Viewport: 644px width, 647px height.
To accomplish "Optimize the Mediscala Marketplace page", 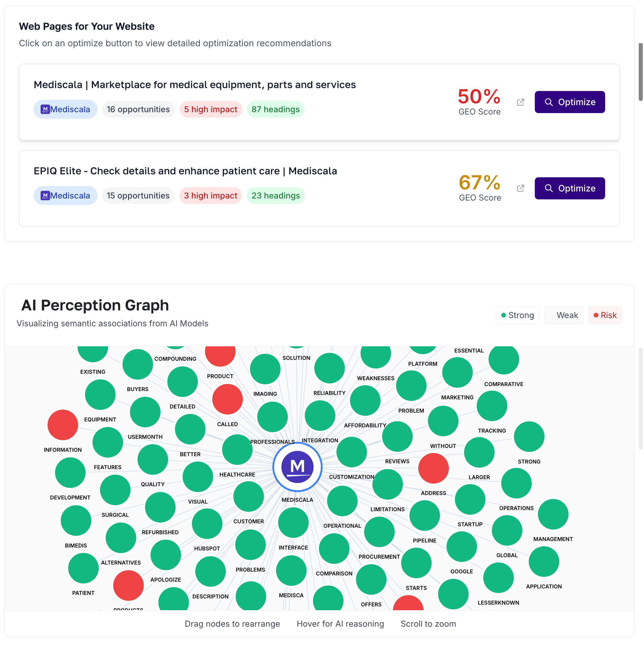I will [569, 102].
